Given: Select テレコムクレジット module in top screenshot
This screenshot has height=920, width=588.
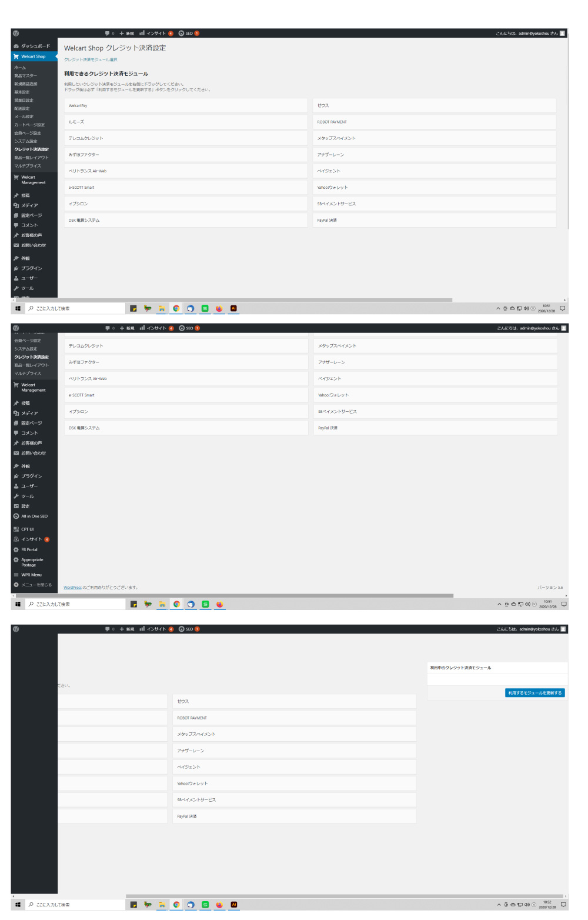Looking at the screenshot, I should pos(186,138).
